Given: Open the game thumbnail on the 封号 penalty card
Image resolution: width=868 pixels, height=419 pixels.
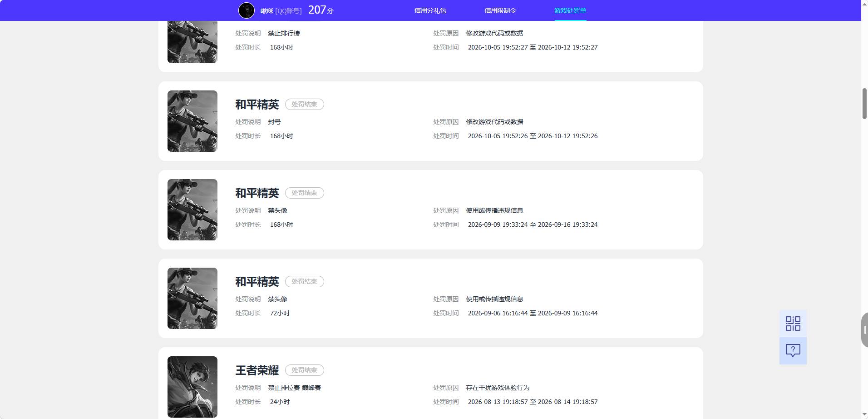Looking at the screenshot, I should [x=192, y=121].
